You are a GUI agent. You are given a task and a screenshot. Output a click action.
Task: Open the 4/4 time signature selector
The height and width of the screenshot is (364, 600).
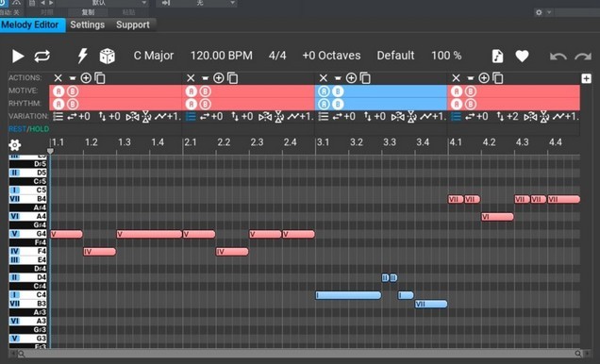click(277, 56)
